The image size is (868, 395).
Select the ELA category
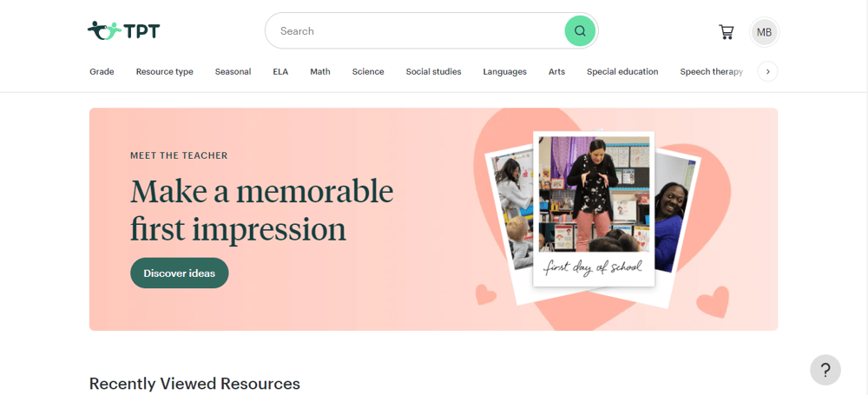tap(280, 71)
